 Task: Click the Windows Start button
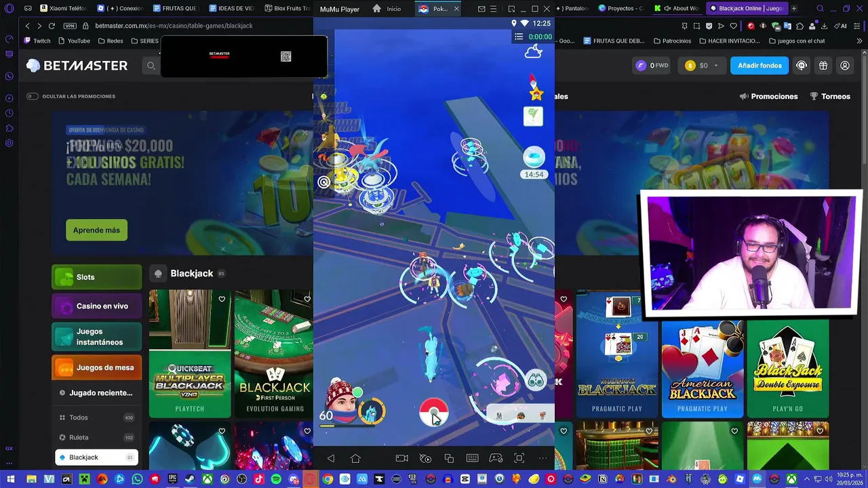click(10, 479)
